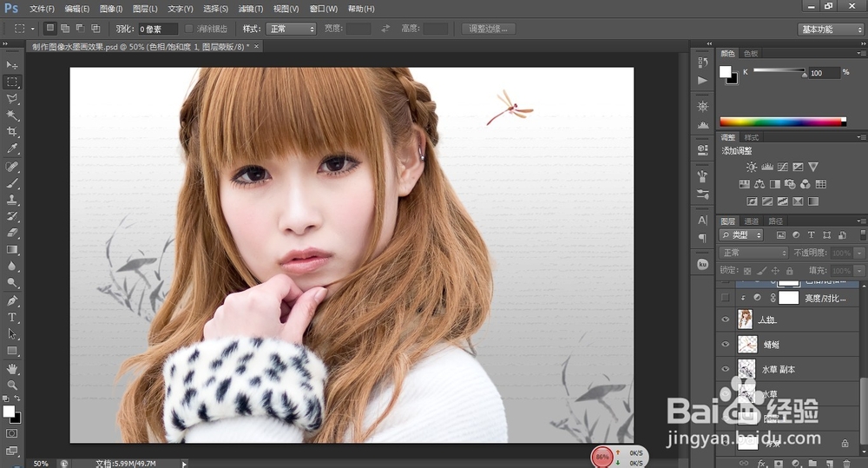Screen dimensions: 868x468
Task: Click the delete layer trash icon
Action: (x=845, y=463)
